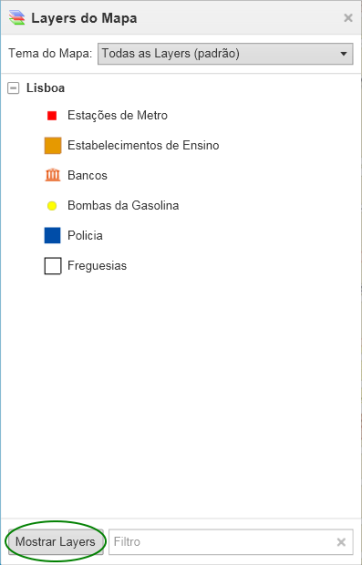Click the orange Estabelecimentos de Ensino symbol
This screenshot has width=362, height=565.
coord(53,146)
